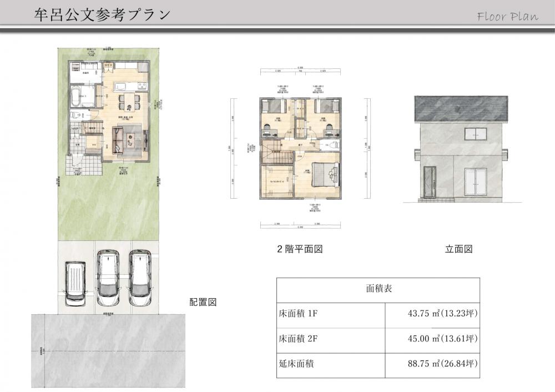Click the first-floor toilet in the site plan
The height and width of the screenshot is (392, 555).
(77, 115)
